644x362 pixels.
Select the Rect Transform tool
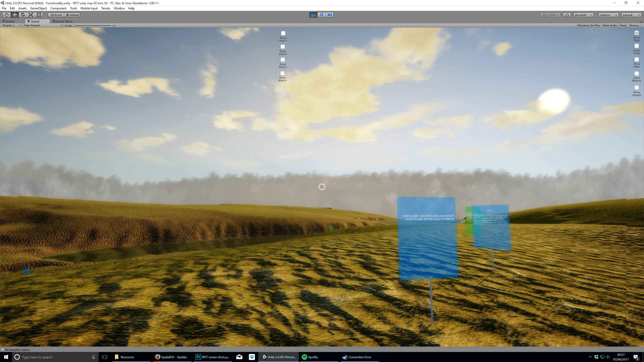(39, 15)
